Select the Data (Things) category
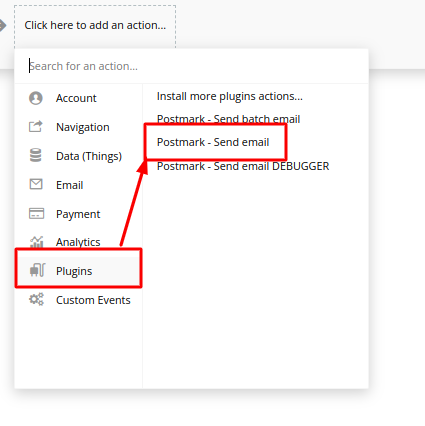The height and width of the screenshot is (426, 425). point(89,156)
